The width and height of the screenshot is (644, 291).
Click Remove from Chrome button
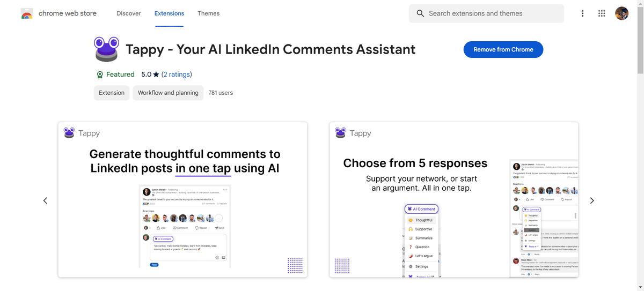(x=503, y=49)
